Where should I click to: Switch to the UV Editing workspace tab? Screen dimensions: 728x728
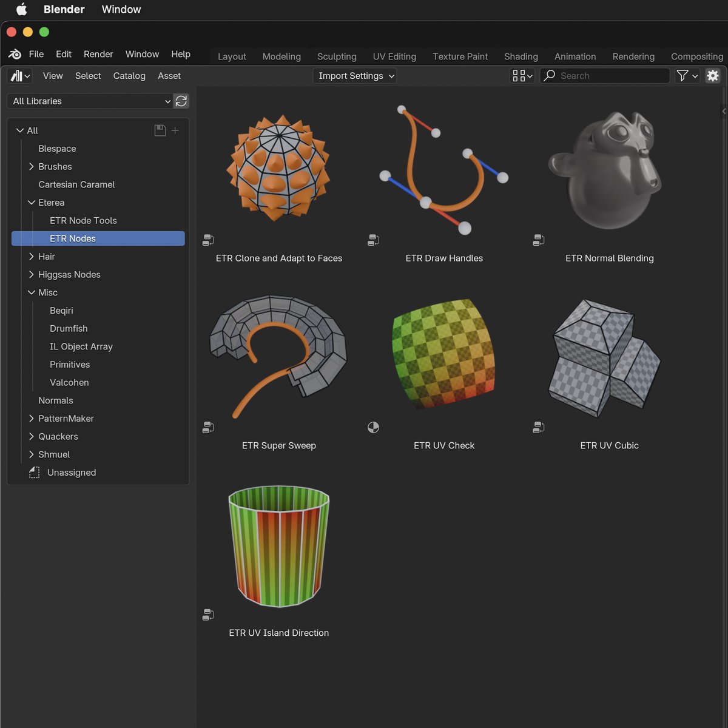pos(394,56)
